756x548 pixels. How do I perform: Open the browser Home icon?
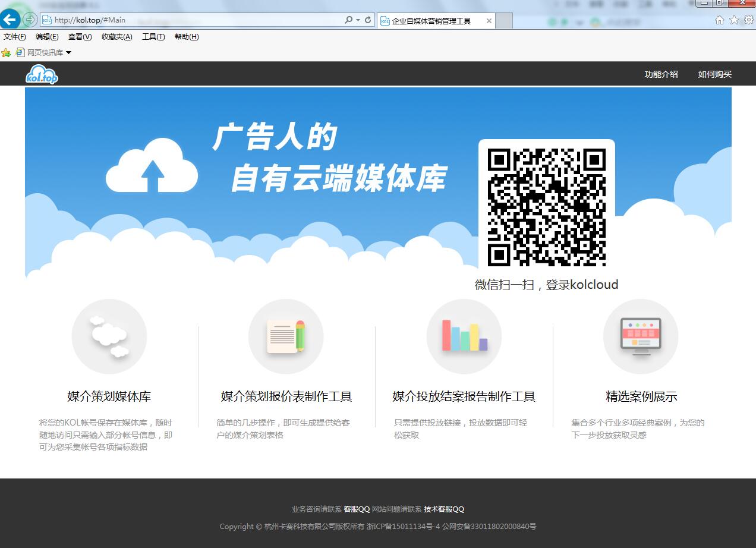(720, 20)
